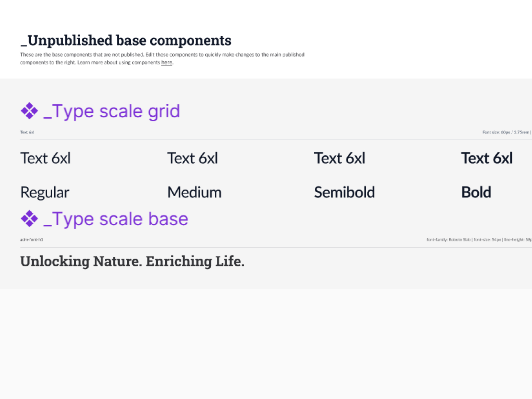532x399 pixels.
Task: Click the 'Bold' weight text
Action: click(476, 193)
